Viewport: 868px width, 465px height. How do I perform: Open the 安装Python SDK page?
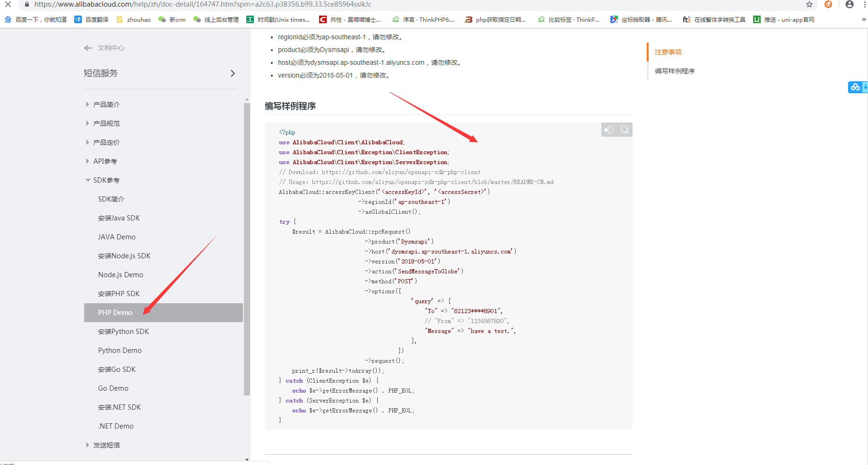[123, 332]
